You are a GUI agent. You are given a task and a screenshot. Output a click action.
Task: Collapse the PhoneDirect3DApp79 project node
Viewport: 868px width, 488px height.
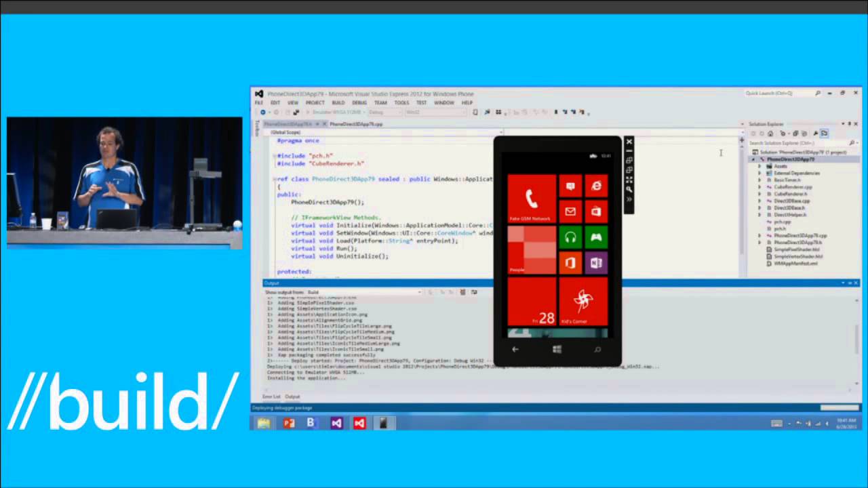point(753,159)
